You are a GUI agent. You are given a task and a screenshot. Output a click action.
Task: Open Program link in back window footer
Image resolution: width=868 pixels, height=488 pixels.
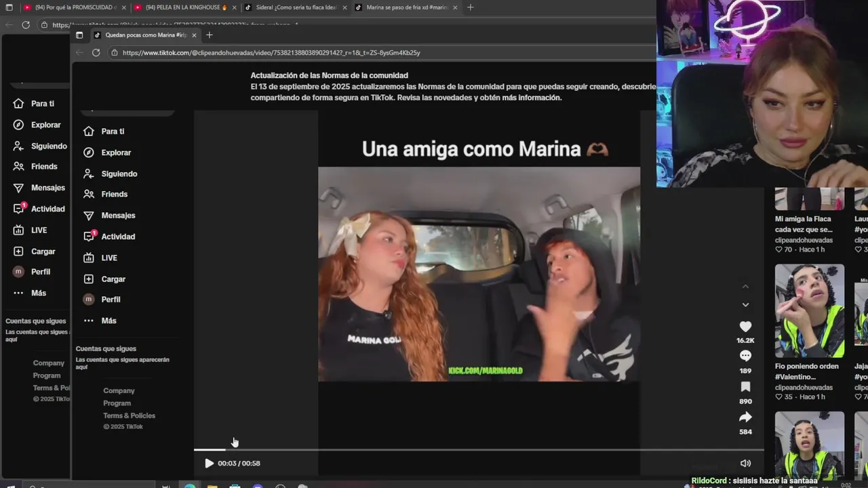tap(47, 375)
